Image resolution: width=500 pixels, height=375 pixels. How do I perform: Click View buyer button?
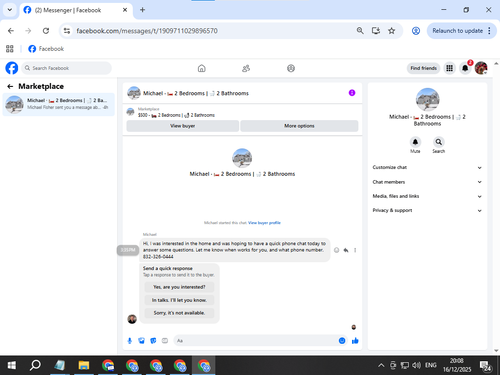(183, 126)
